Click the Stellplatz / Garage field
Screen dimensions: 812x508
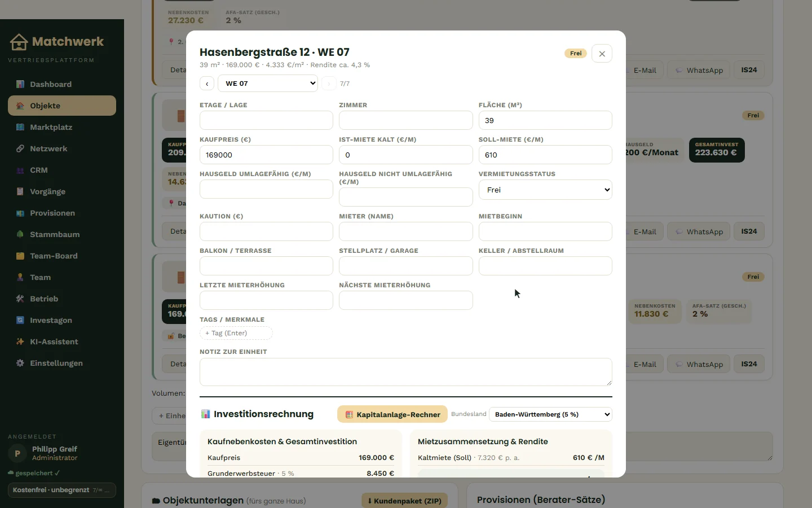pos(406,266)
